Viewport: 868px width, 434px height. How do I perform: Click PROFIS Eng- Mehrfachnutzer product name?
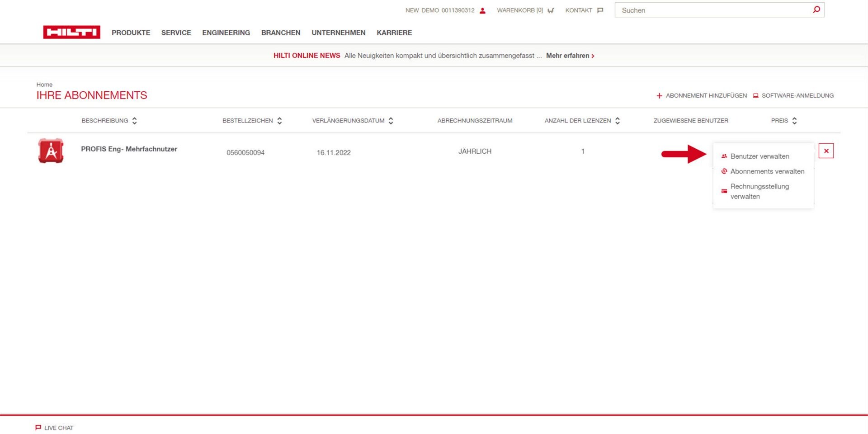tap(129, 149)
